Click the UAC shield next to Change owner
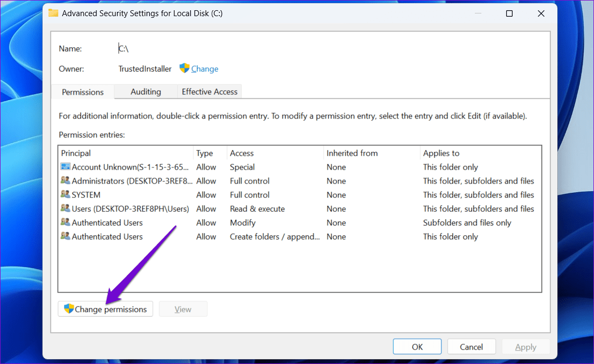 183,68
